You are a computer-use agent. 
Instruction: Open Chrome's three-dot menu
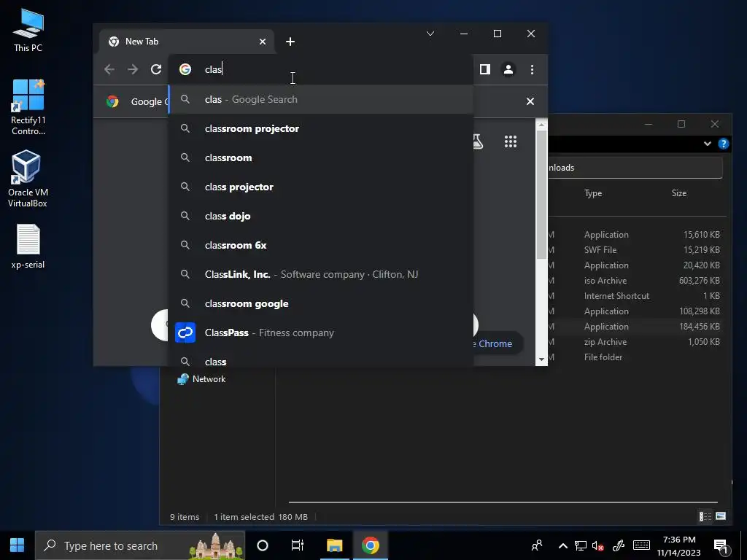(x=532, y=69)
